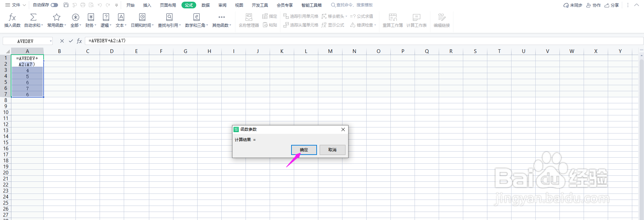The height and width of the screenshot is (220, 644).
Task: Click the Define name (指定) item
Action: [270, 16]
